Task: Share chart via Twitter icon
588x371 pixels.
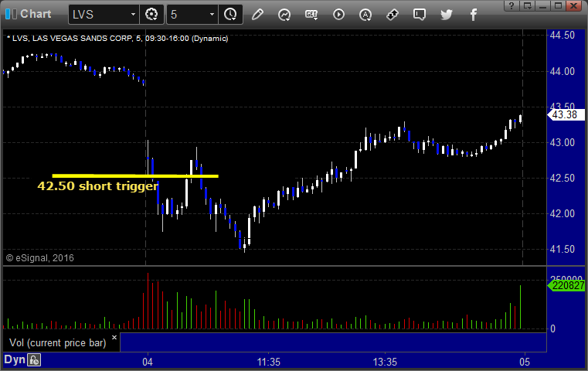Action: (x=447, y=15)
